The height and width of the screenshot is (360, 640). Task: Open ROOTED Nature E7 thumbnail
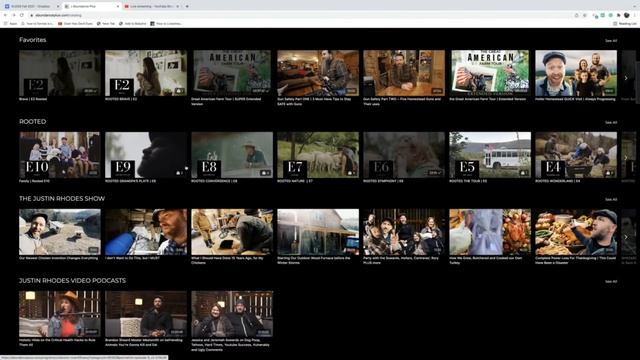pyautogui.click(x=318, y=155)
